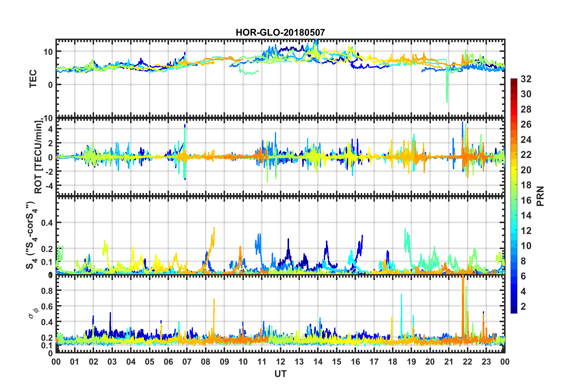This screenshot has width=561, height=392.
Task: Click the 0.4 tick on S4 y-axis
Action: (47, 223)
